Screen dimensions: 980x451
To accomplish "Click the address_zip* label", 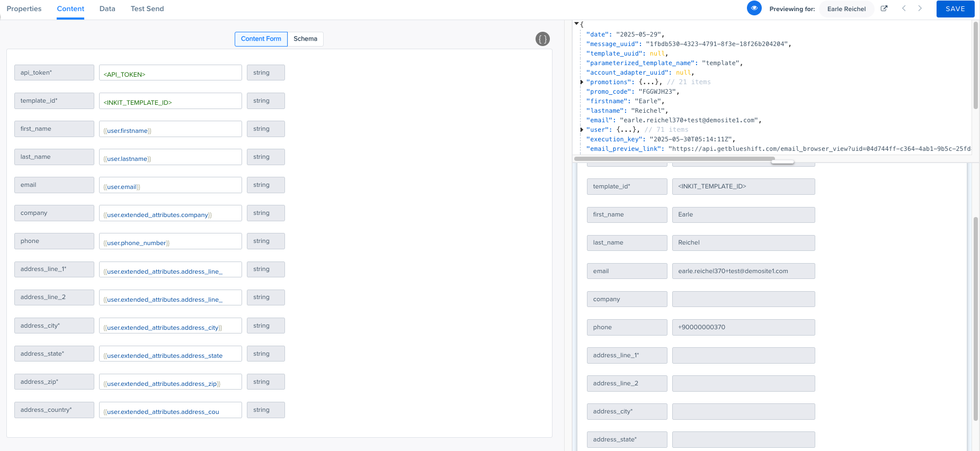I will pyautogui.click(x=54, y=382).
